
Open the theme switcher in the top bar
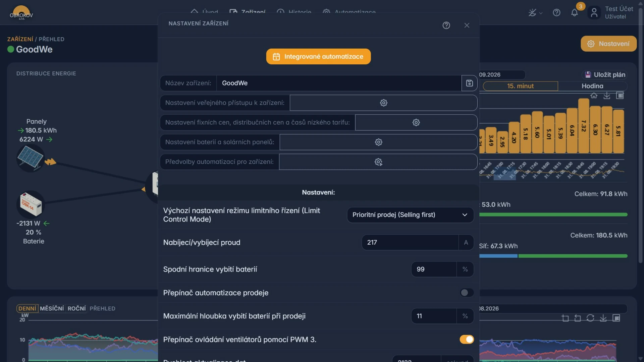pos(535,13)
